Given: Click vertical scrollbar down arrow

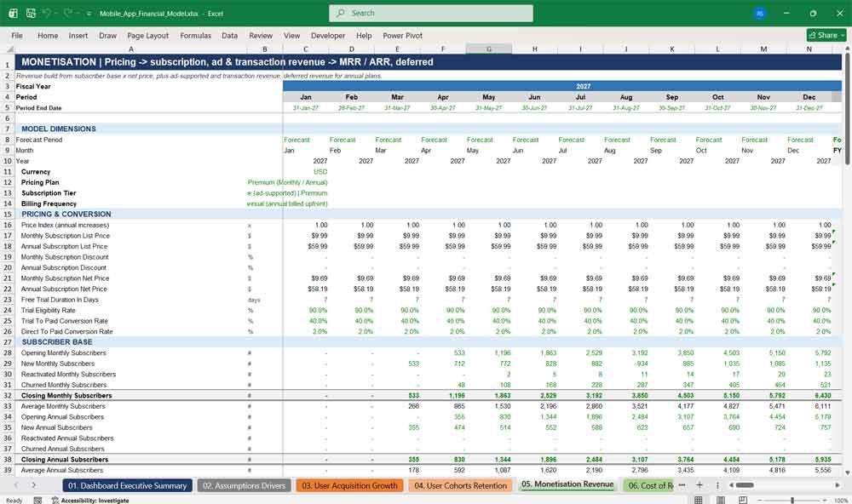Looking at the screenshot, I should point(847,472).
